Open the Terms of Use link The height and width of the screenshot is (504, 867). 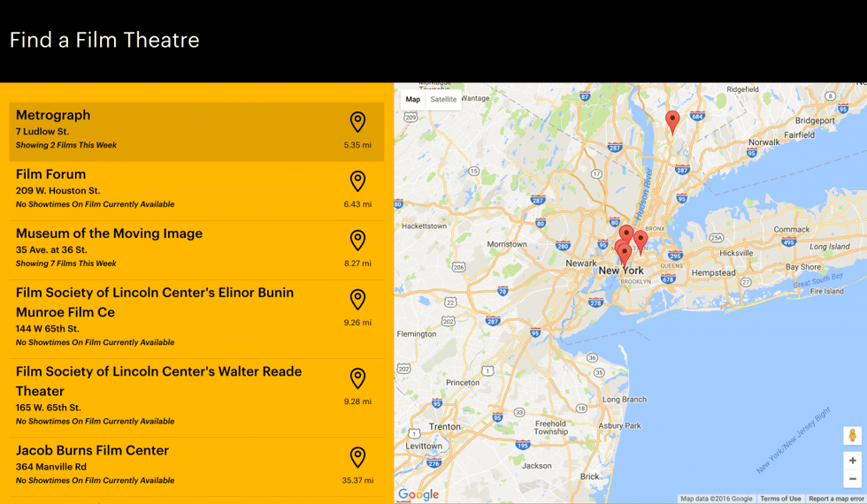click(x=780, y=499)
